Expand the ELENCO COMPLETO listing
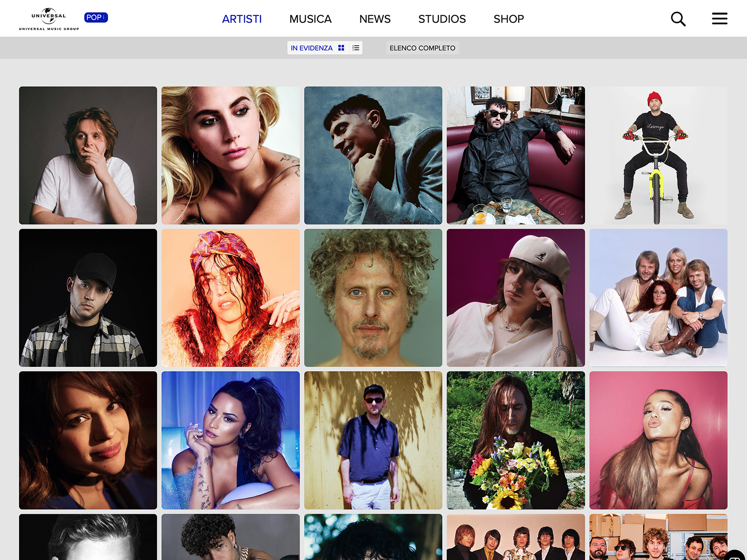 point(423,48)
